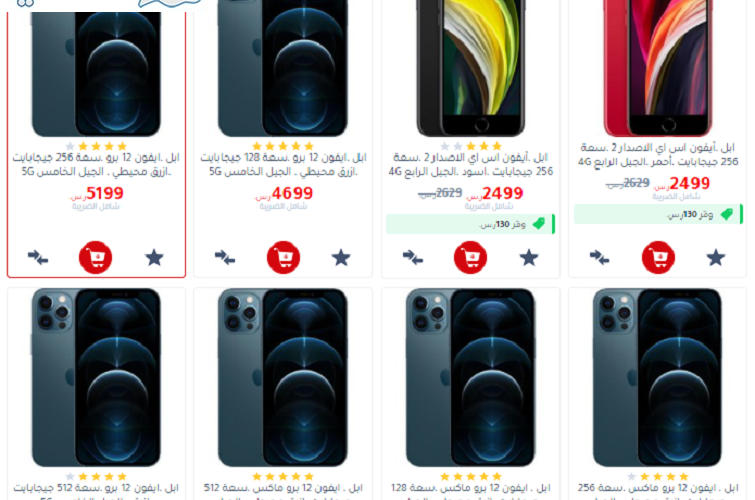Open red iPhone SE 256GB product title link
The height and width of the screenshot is (500, 755).
(658, 154)
